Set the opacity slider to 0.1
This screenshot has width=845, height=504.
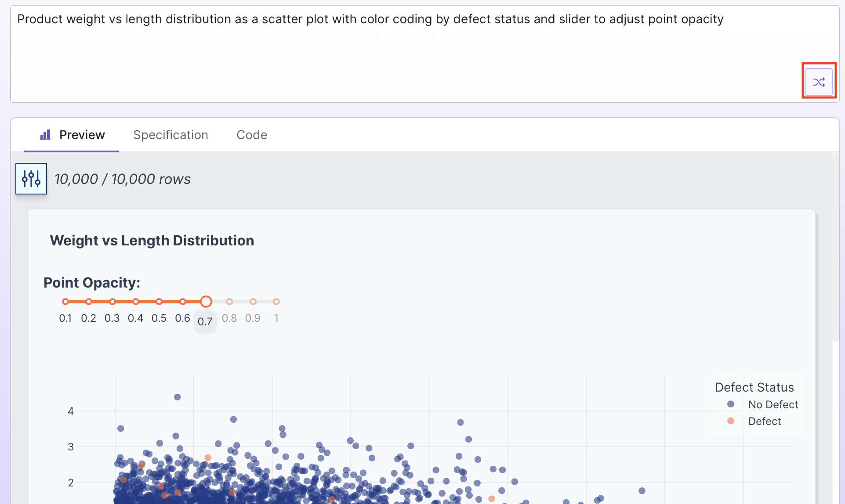65,302
